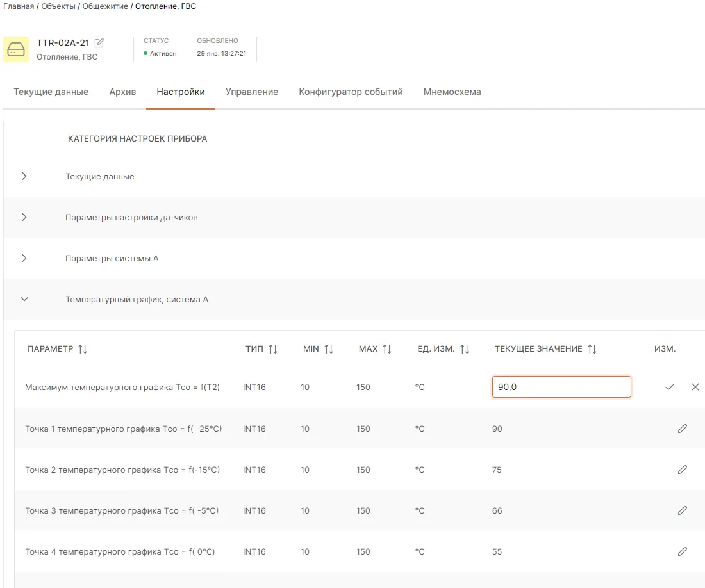Sort table by ПАРАМЕТР column
Image resolution: width=705 pixels, height=588 pixels.
point(83,349)
